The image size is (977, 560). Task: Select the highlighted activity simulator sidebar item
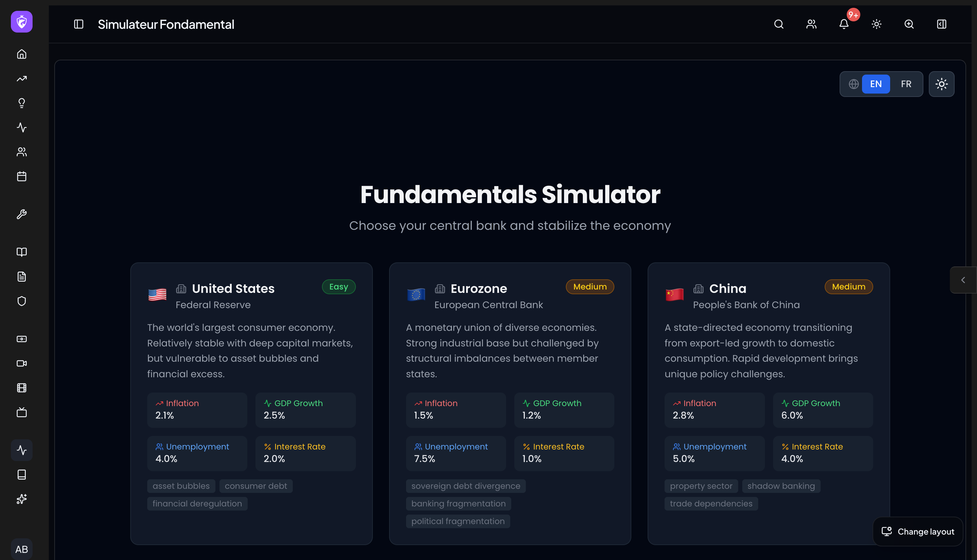point(22,450)
